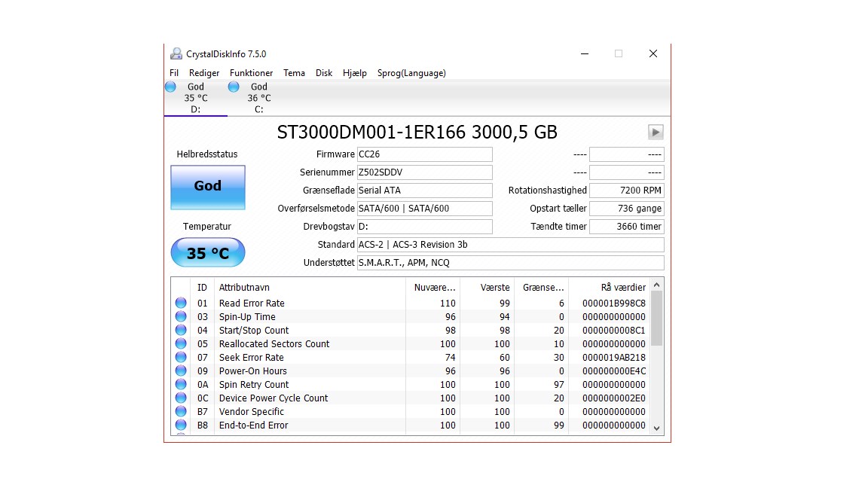
Task: Click the Serienummer field Z502SDDV
Action: pos(425,172)
